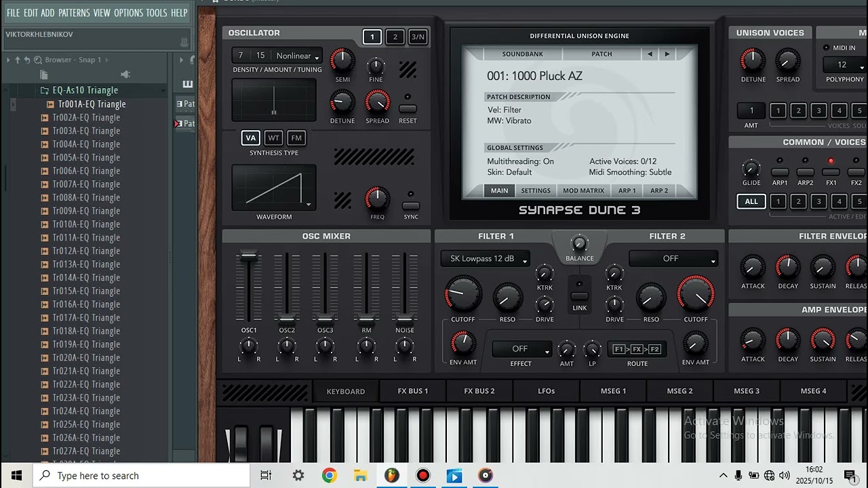Viewport: 868px width, 488px height.
Task: Click the browser up-folder arrow icon
Action: (18, 60)
